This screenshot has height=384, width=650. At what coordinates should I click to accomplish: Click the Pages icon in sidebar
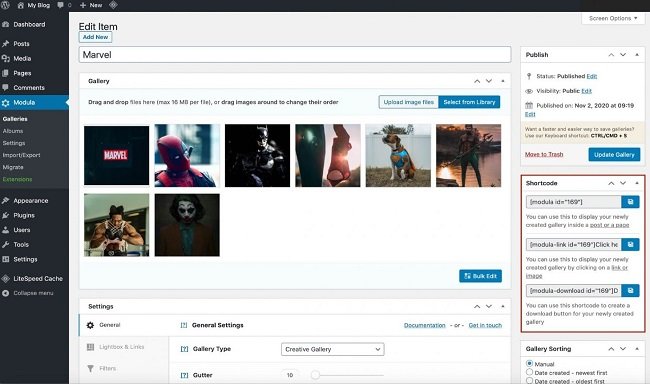(5, 73)
